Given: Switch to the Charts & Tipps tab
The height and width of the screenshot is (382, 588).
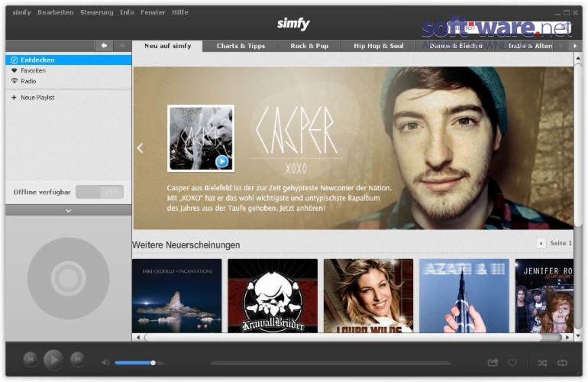Looking at the screenshot, I should click(x=241, y=46).
